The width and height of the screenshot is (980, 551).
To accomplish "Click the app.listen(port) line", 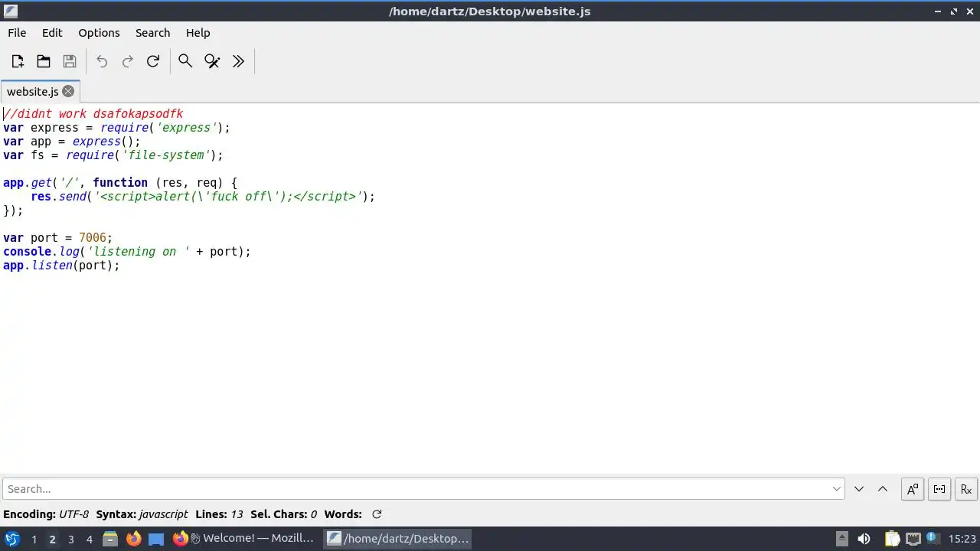I will click(61, 266).
